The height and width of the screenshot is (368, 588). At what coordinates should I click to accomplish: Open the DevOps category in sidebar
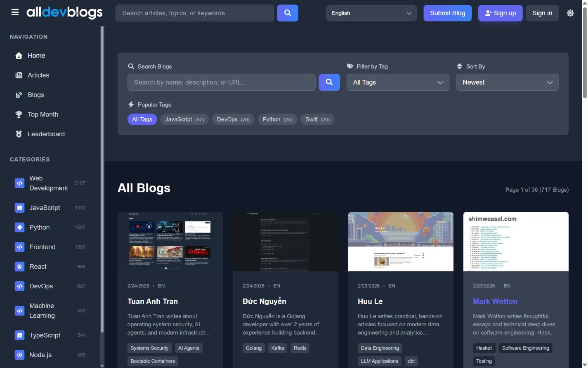click(x=50, y=286)
